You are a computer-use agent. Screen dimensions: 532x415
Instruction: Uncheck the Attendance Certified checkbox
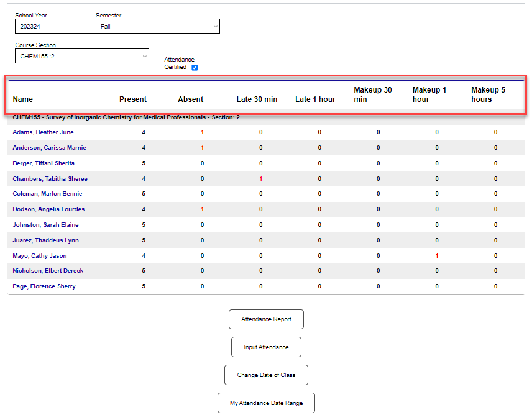pos(195,67)
